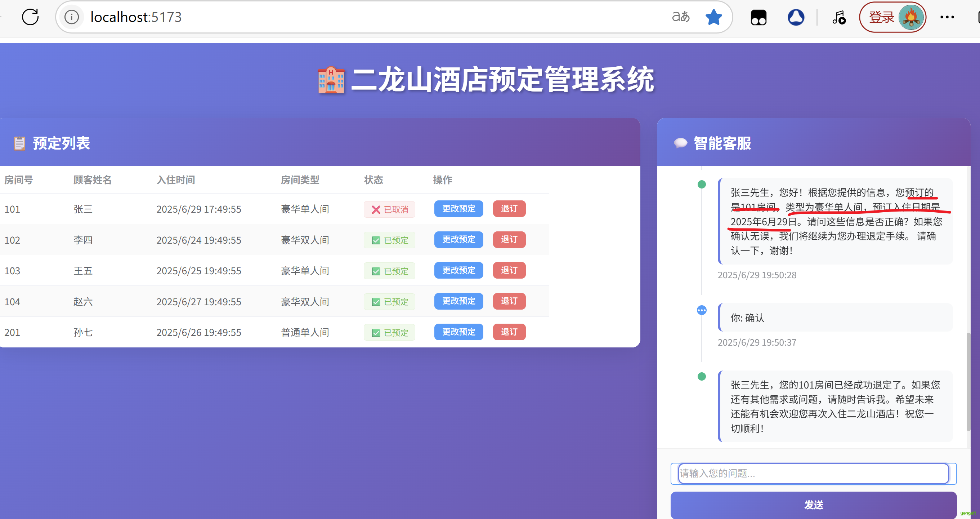Click the 已预定 status tag of room 103
This screenshot has height=519, width=980.
click(389, 271)
